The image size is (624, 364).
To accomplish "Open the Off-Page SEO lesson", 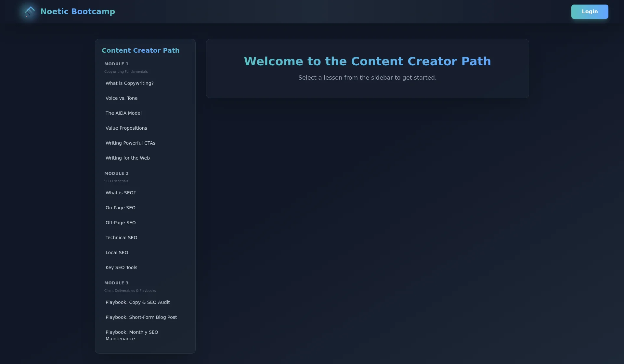I will (x=145, y=223).
